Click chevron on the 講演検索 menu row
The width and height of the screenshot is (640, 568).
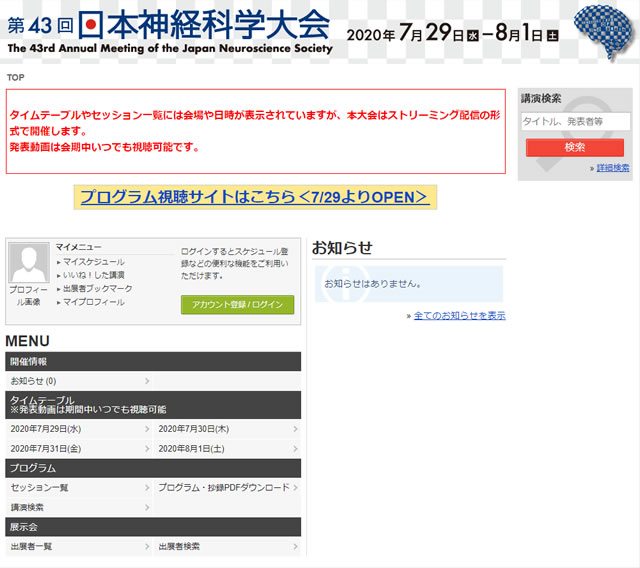pyautogui.click(x=147, y=508)
